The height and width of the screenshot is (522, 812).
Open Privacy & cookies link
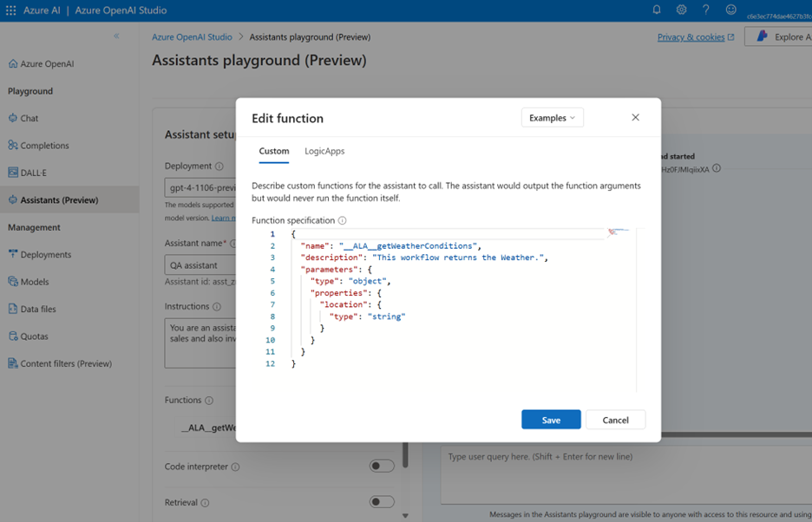pos(696,36)
